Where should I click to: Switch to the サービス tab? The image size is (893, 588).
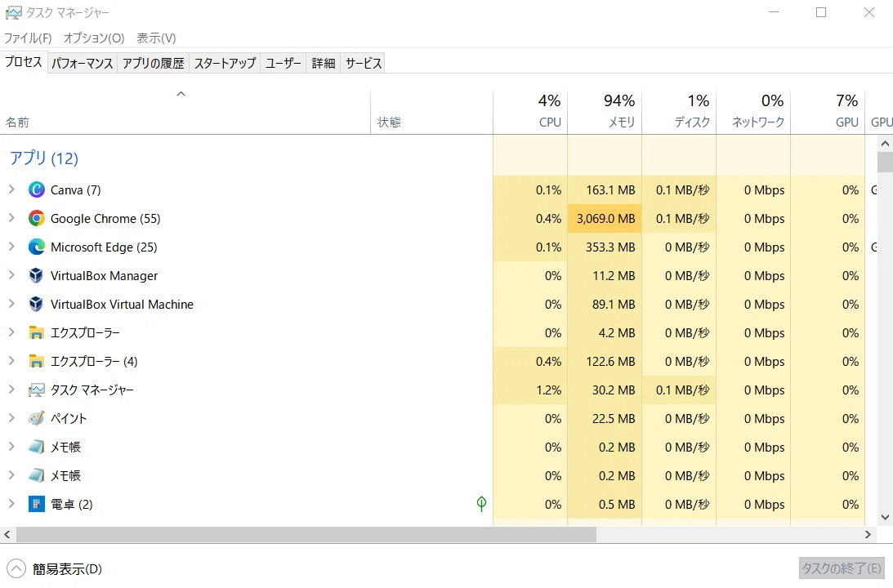point(364,63)
